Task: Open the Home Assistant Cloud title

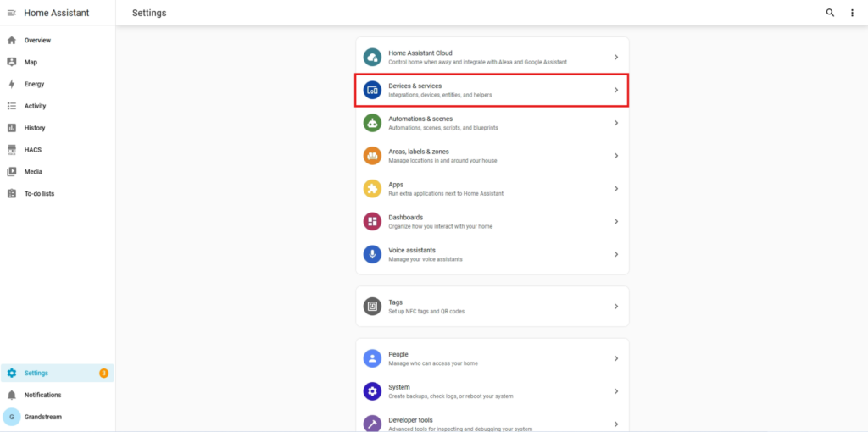Action: point(420,53)
